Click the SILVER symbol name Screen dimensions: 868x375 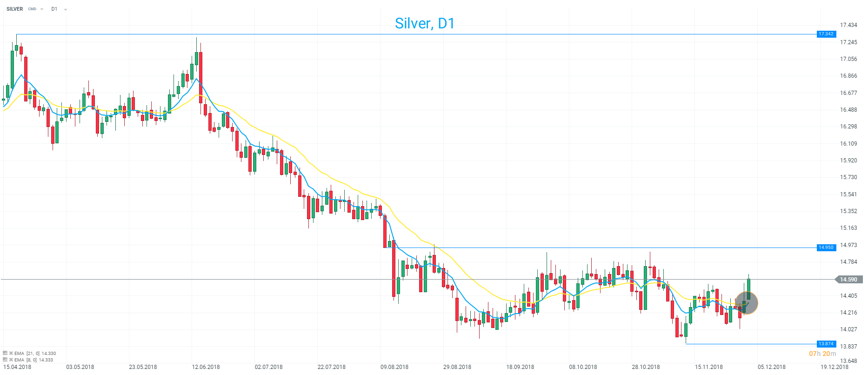15,9
